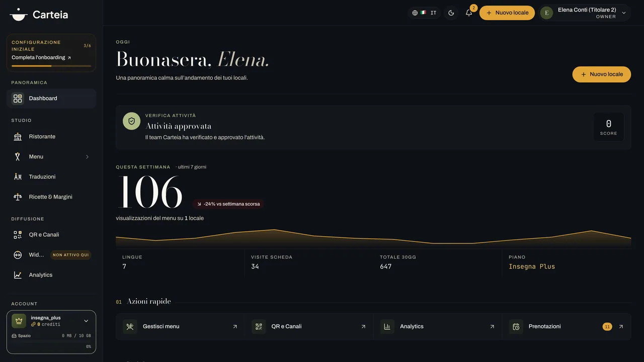Click Nuovo locale in top bar
The image size is (644, 362).
507,13
